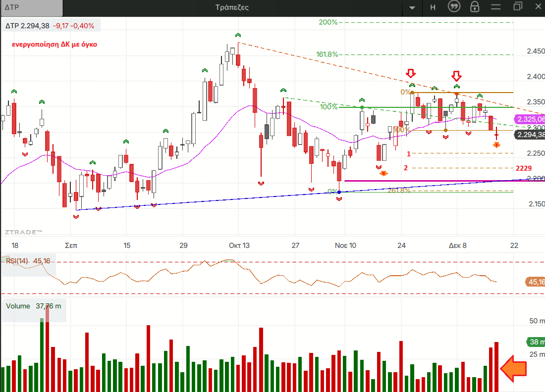Viewport: 545px width, 392px height.
Task: Expand the symbol dropdown arrow near Τράπεζες
Action: point(412,8)
